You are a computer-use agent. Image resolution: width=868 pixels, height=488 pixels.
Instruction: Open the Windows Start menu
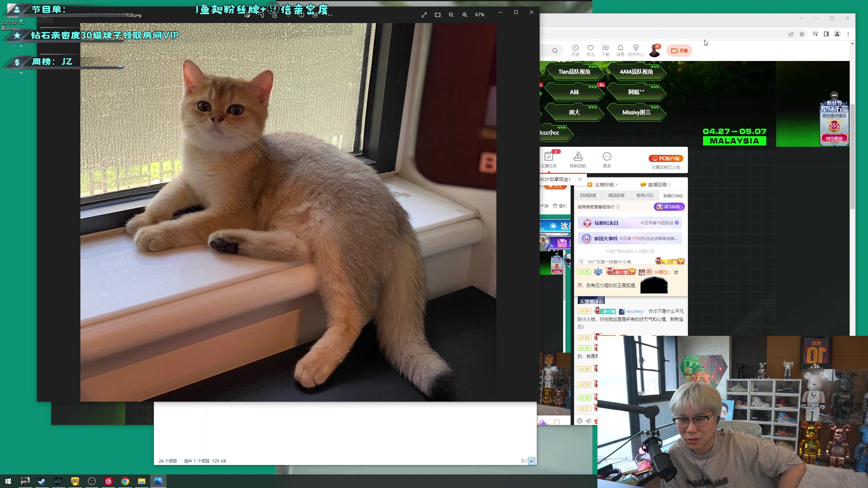click(x=8, y=481)
